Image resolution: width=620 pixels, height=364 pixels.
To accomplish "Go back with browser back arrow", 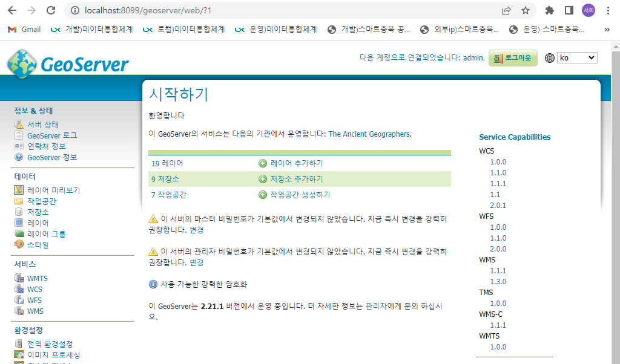I will click(x=12, y=10).
